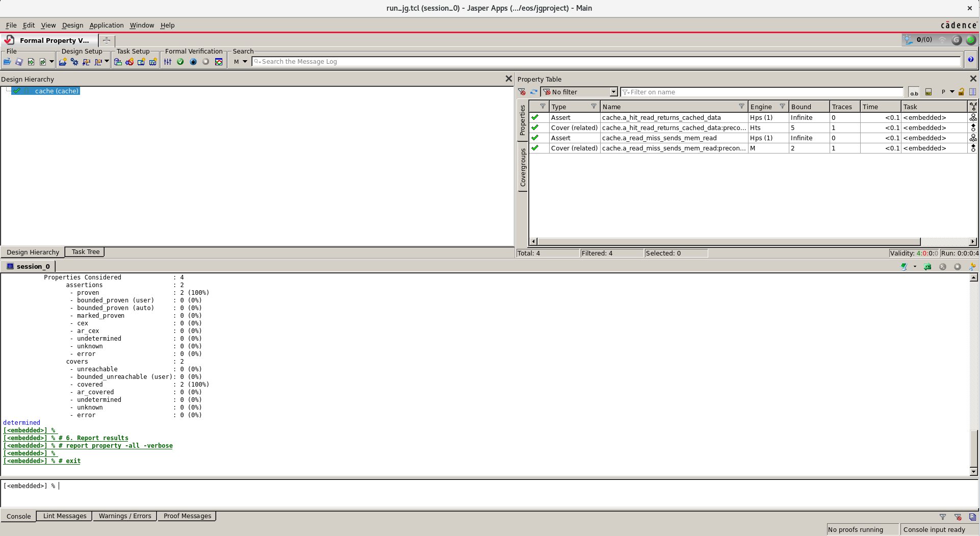Open the Edit menu
This screenshot has width=980, height=536.
(x=29, y=25)
